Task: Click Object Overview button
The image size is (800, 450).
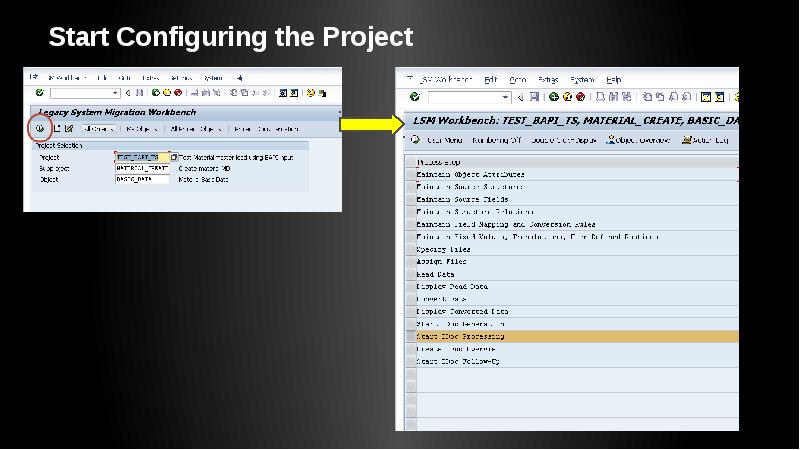Action: [638, 140]
